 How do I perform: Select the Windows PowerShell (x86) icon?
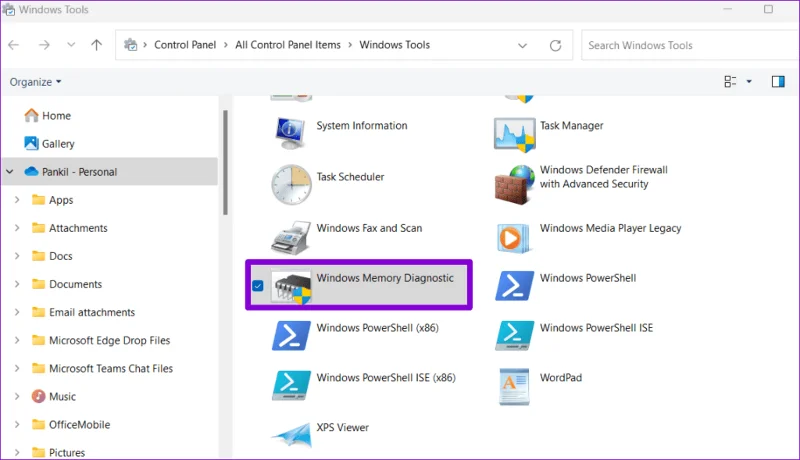[x=291, y=336]
